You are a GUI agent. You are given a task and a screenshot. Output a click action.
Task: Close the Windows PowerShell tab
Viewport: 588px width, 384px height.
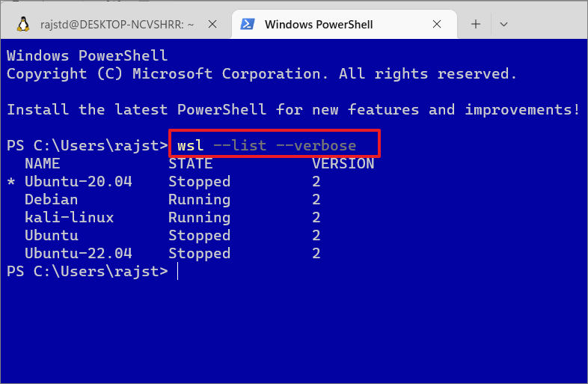click(x=436, y=24)
